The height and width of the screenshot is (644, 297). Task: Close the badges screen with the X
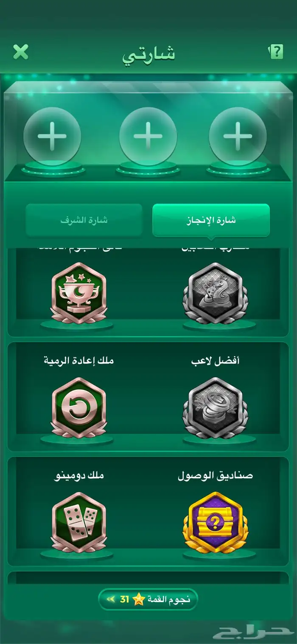(x=20, y=52)
